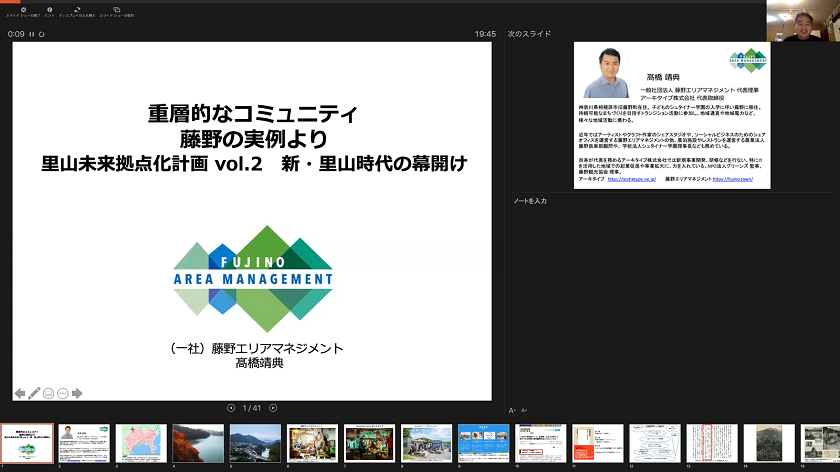The width and height of the screenshot is (840, 472).
Task: Reset the presentation timer
Action: [41, 34]
